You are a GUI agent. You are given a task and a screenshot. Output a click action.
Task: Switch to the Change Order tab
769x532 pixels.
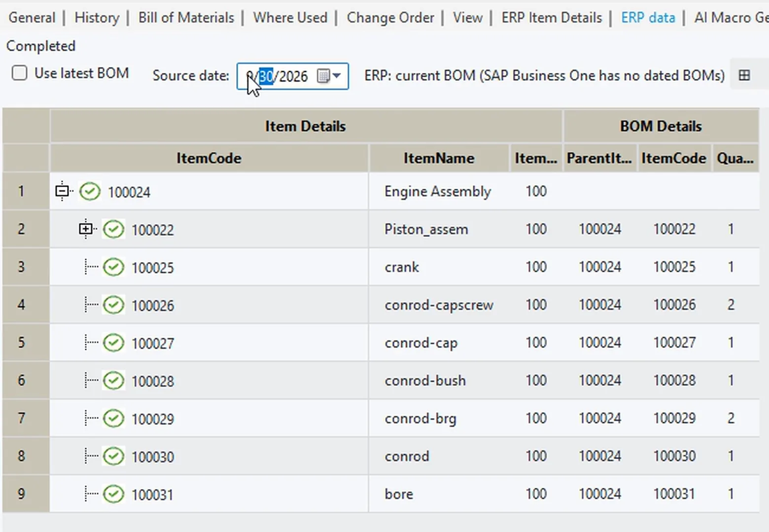(390, 18)
